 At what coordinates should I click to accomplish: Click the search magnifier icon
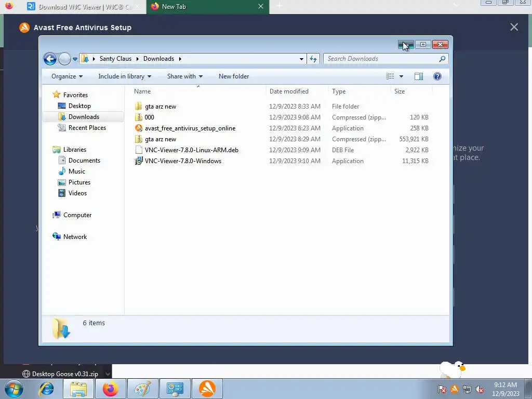(x=442, y=59)
